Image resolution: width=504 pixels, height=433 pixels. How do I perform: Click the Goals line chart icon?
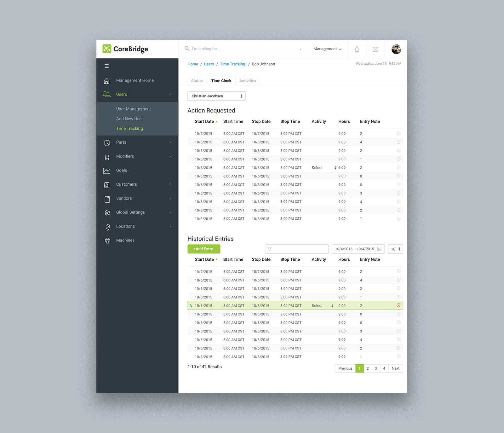point(107,171)
